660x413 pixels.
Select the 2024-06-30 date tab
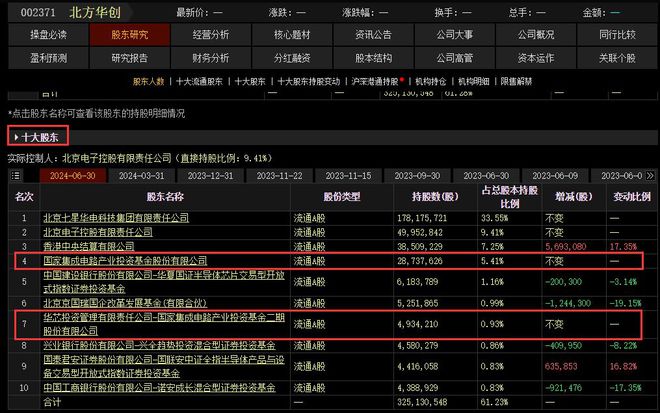[x=72, y=176]
